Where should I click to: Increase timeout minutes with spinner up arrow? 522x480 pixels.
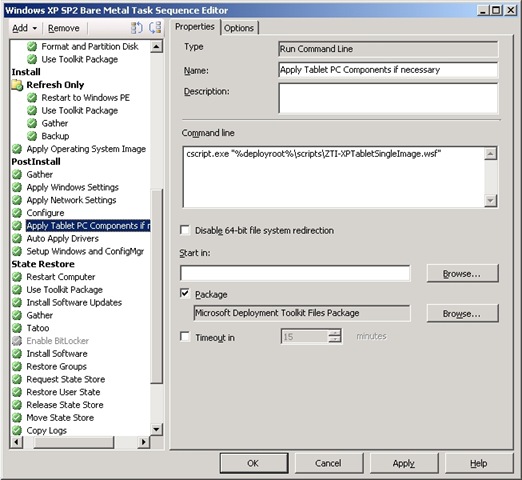(334, 332)
